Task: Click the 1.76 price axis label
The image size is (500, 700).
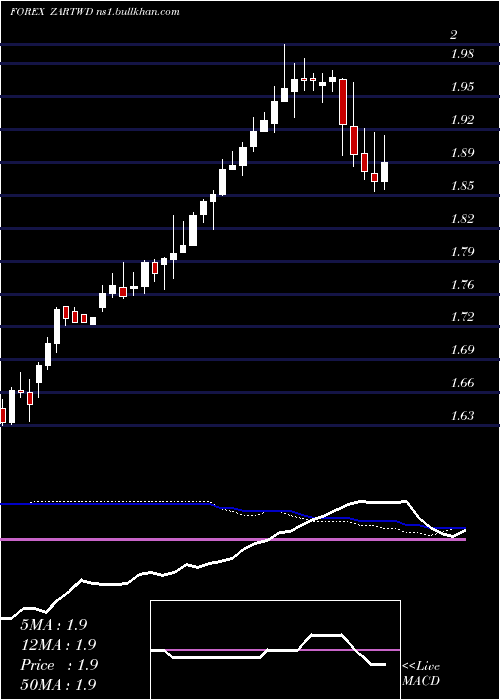Action: [x=462, y=284]
